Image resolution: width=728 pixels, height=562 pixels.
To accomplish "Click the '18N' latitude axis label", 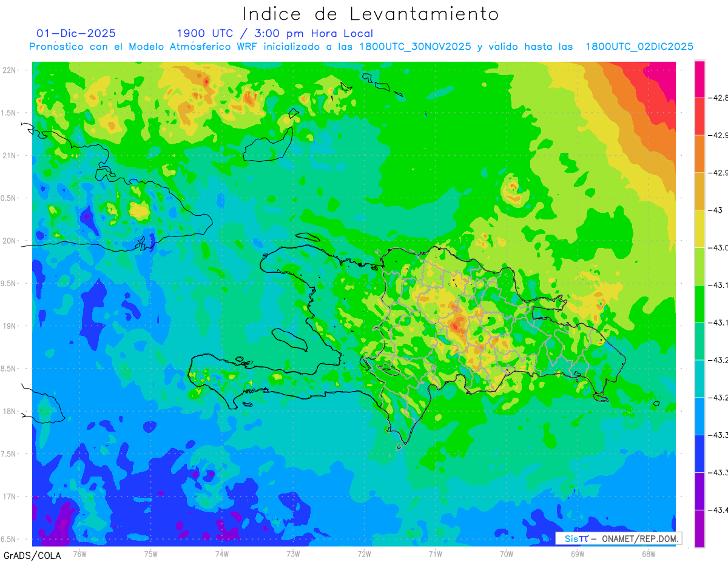I will tap(10, 411).
